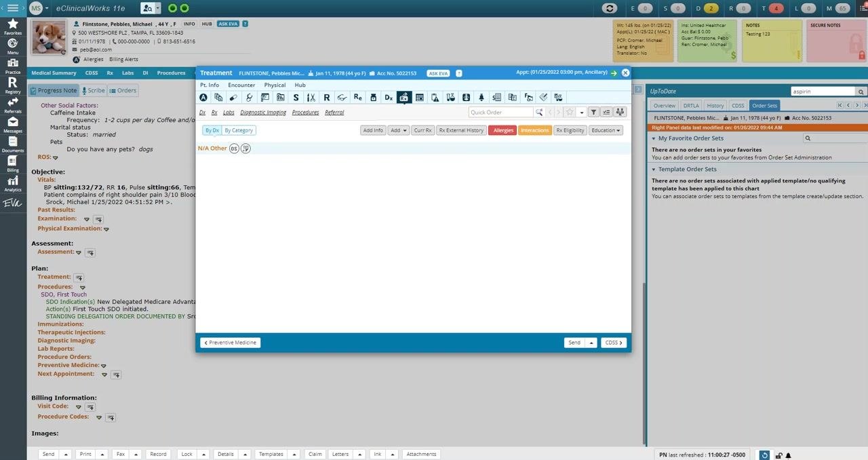Click the pill medication icon in Treatment toolbar
This screenshot has width=868, height=460.
pyautogui.click(x=233, y=98)
